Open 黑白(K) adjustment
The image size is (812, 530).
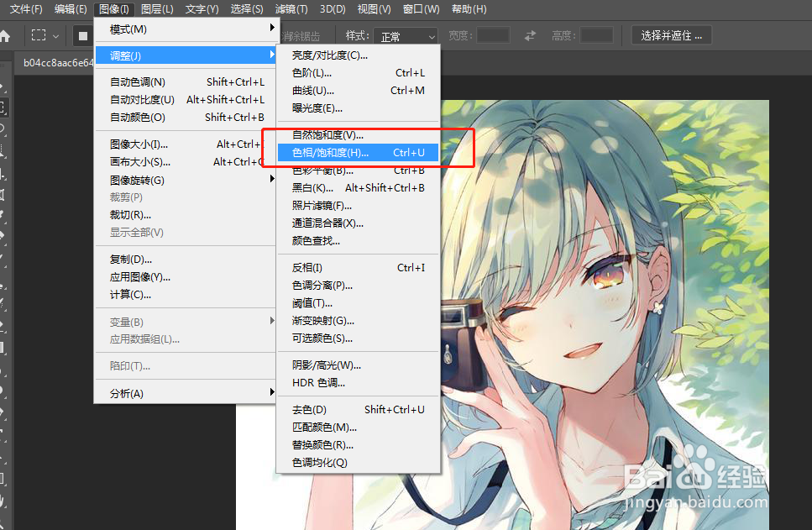[359, 187]
